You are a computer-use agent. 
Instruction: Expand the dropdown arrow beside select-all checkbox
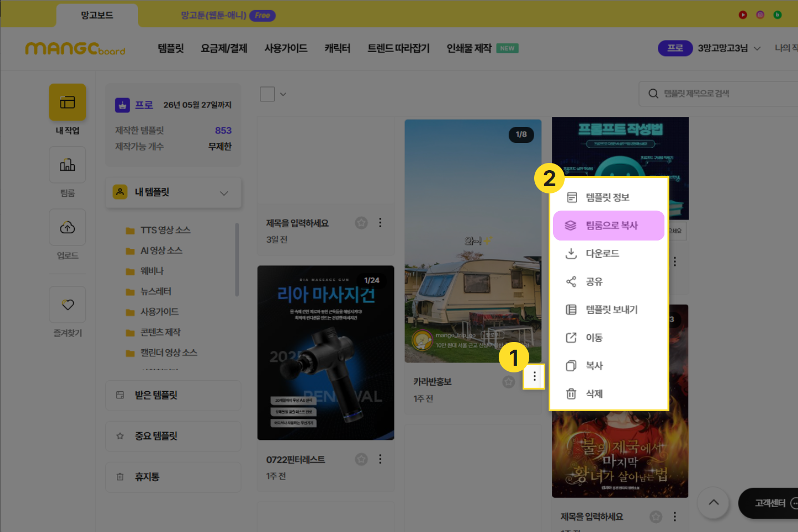pyautogui.click(x=283, y=94)
